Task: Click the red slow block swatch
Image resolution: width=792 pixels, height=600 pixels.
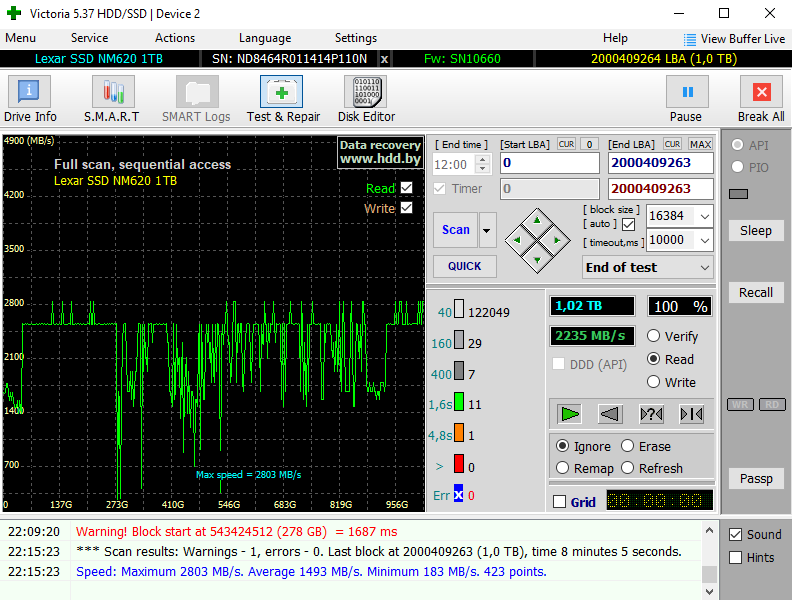Action: tap(459, 464)
